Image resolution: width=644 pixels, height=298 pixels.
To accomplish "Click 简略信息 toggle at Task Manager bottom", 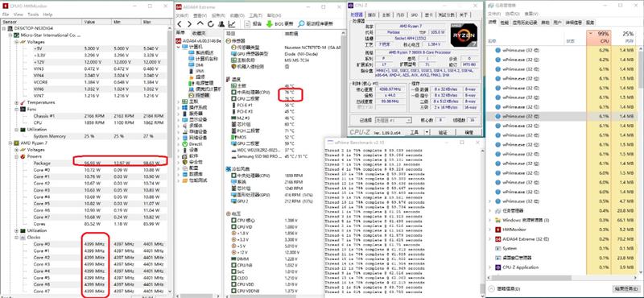I will [x=506, y=288].
